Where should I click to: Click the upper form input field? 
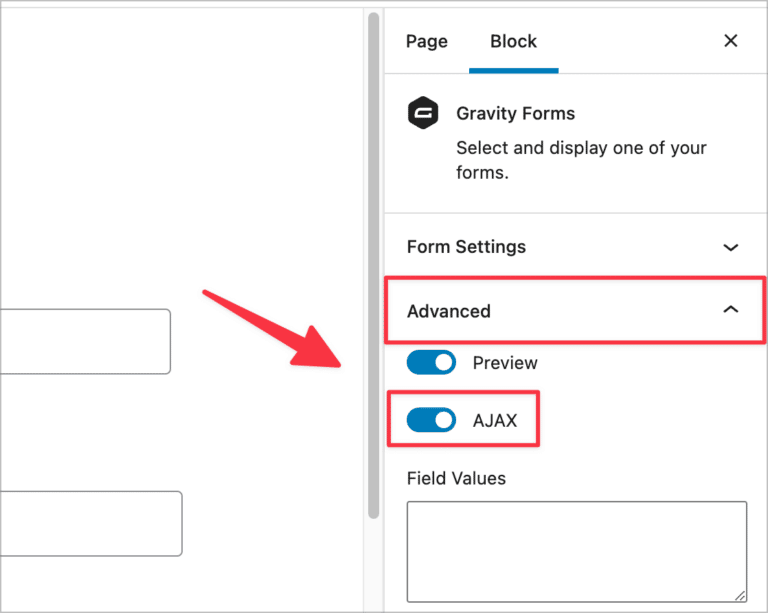click(85, 341)
